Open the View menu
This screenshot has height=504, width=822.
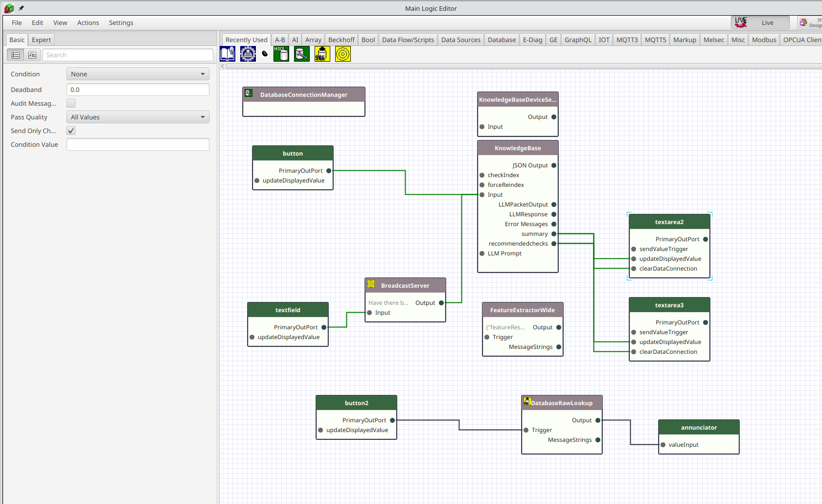point(60,23)
